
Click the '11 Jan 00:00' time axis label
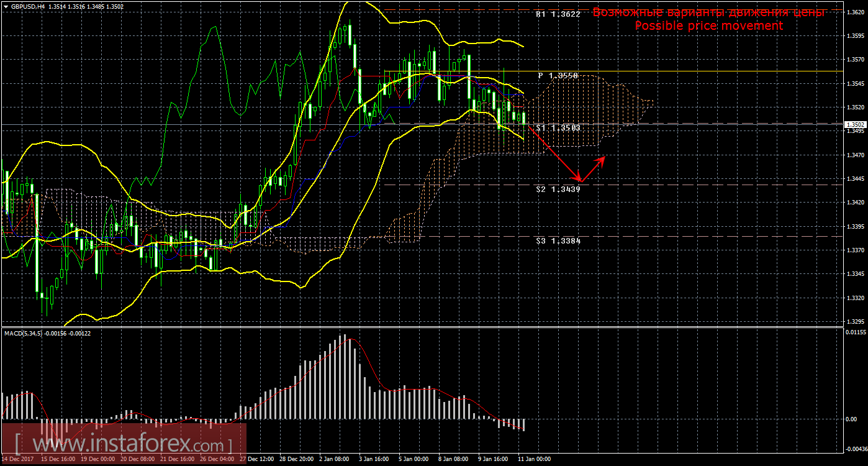[x=535, y=459]
